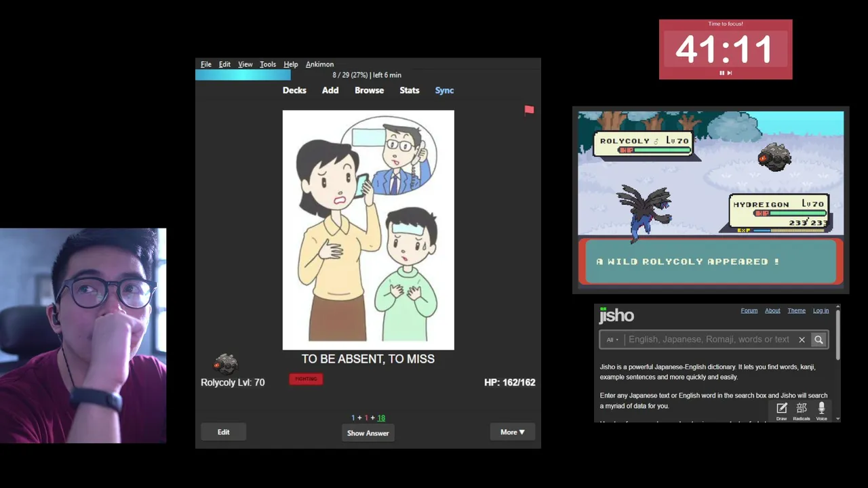
Task: Click the Jisho page scrollbar
Action: (838, 335)
